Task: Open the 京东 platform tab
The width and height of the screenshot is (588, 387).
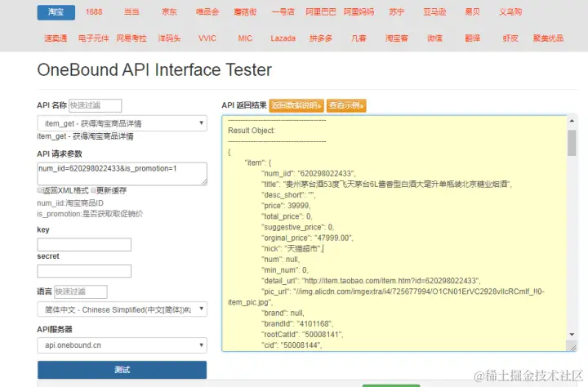Action: coord(170,12)
